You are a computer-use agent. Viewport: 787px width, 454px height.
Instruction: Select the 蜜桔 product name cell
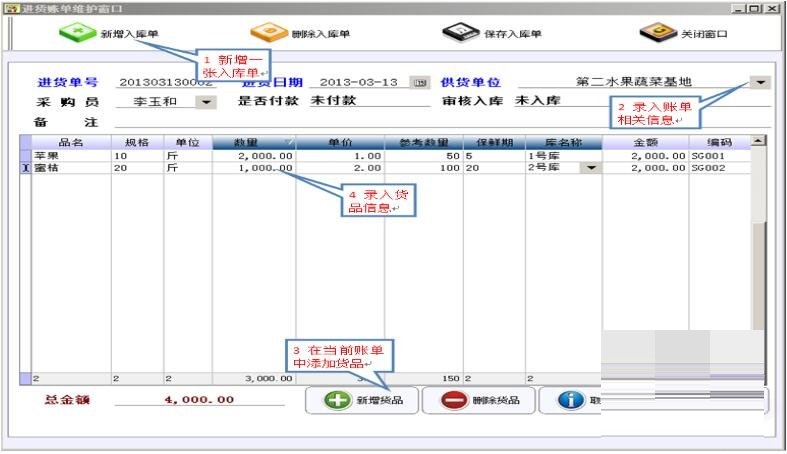[71, 168]
